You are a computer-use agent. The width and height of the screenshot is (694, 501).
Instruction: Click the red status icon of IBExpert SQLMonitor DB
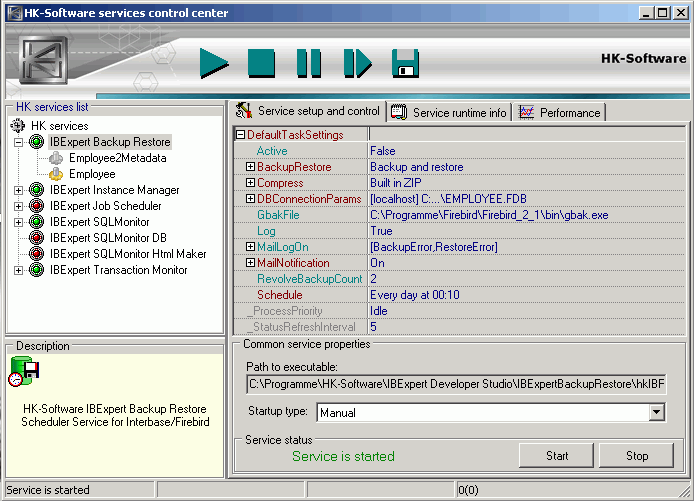pos(36,238)
